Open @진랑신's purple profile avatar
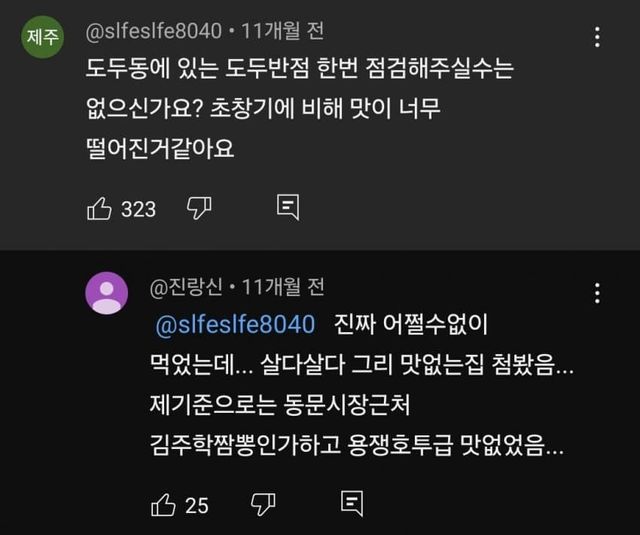This screenshot has width=640, height=535. [x=106, y=293]
